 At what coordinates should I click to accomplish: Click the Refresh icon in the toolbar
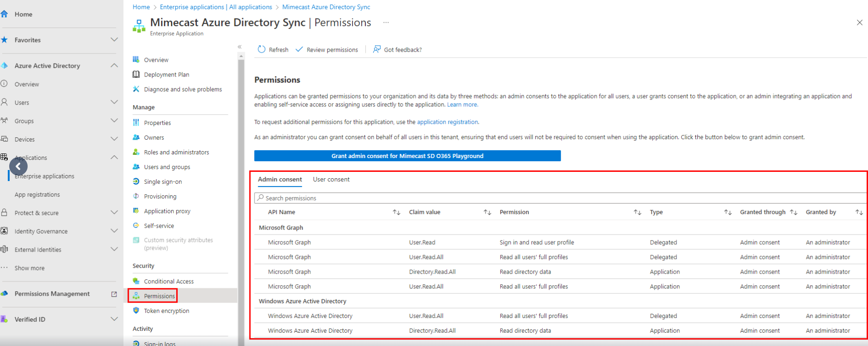coord(261,49)
